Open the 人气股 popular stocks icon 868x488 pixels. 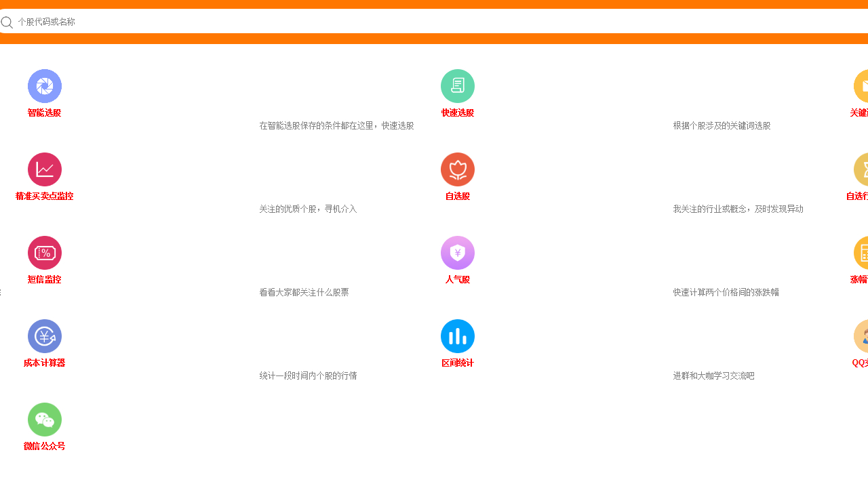(457, 253)
